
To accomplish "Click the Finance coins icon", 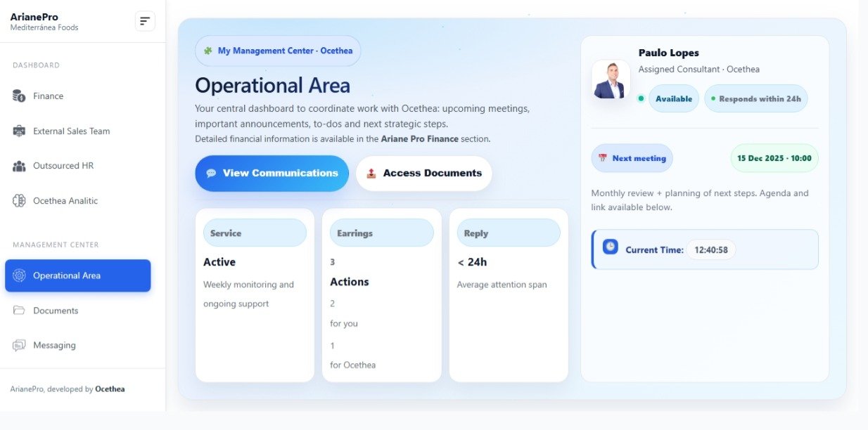I will tap(19, 96).
